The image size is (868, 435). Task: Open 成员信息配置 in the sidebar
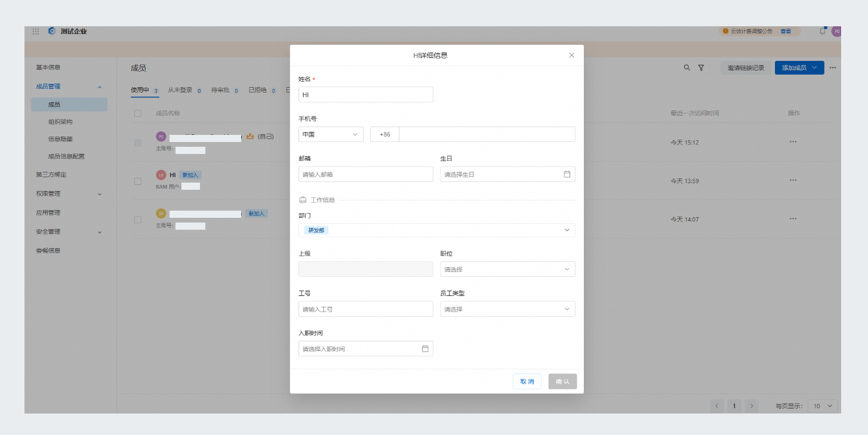coord(66,156)
